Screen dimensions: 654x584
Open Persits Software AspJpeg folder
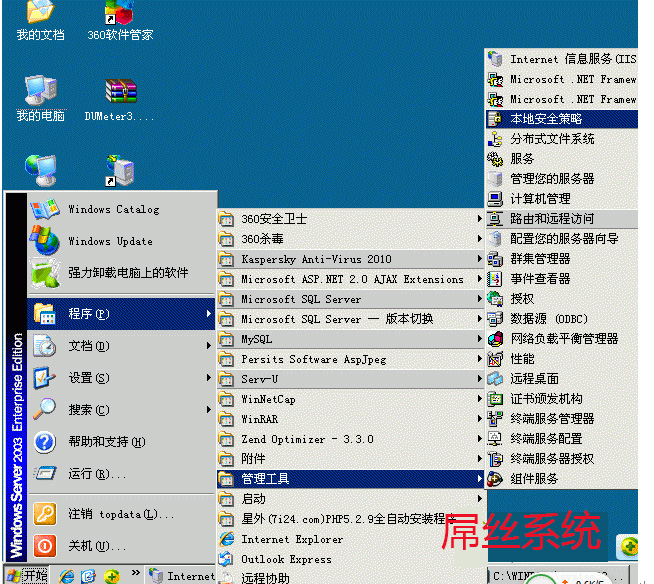tap(350, 359)
